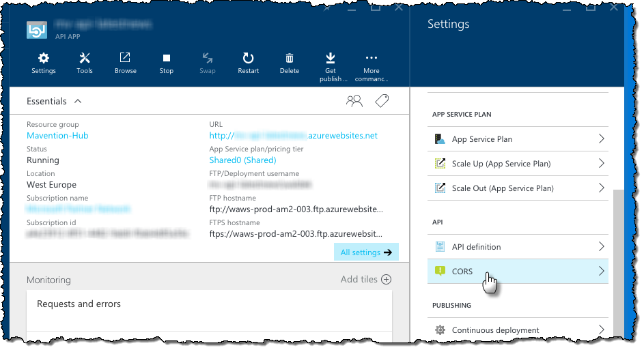Select the FTP hostname value text
Viewport: 644px width, 350px height.
296,209
